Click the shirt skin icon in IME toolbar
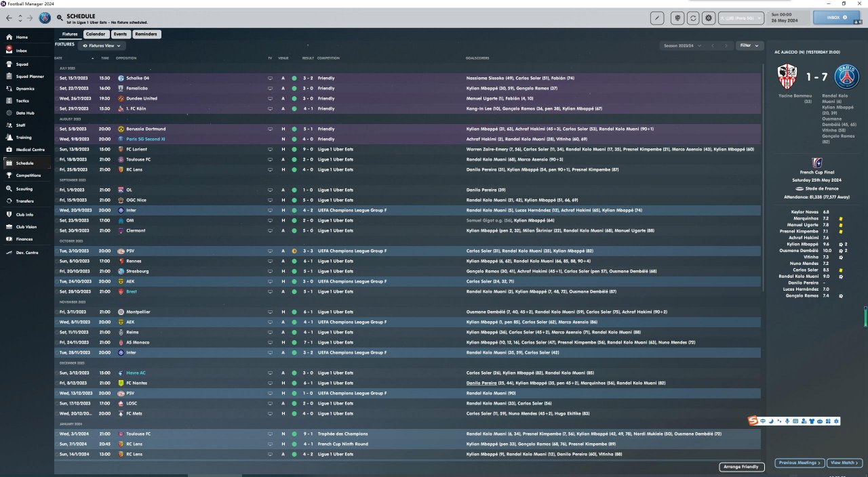Screen dimensions: 868x477 (x=812, y=421)
